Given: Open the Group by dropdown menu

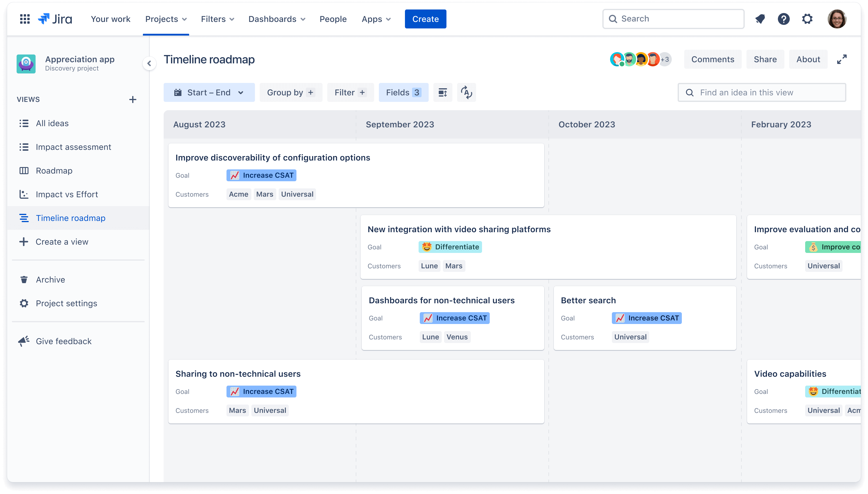Looking at the screenshot, I should (290, 92).
